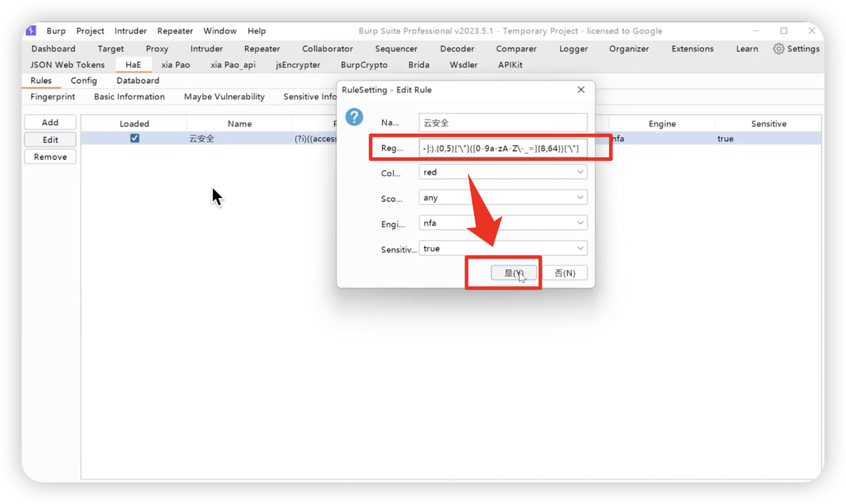846x504 pixels.
Task: Sort by the Engine column header
Action: pos(662,124)
